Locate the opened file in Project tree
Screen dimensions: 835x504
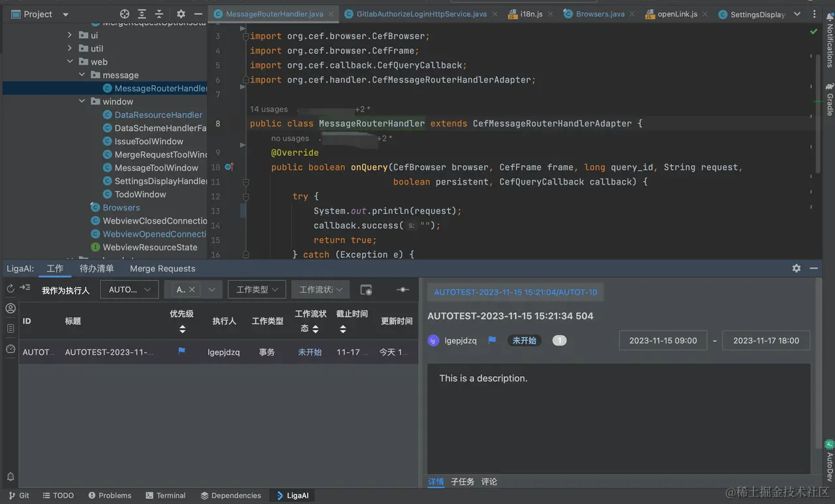tap(125, 14)
